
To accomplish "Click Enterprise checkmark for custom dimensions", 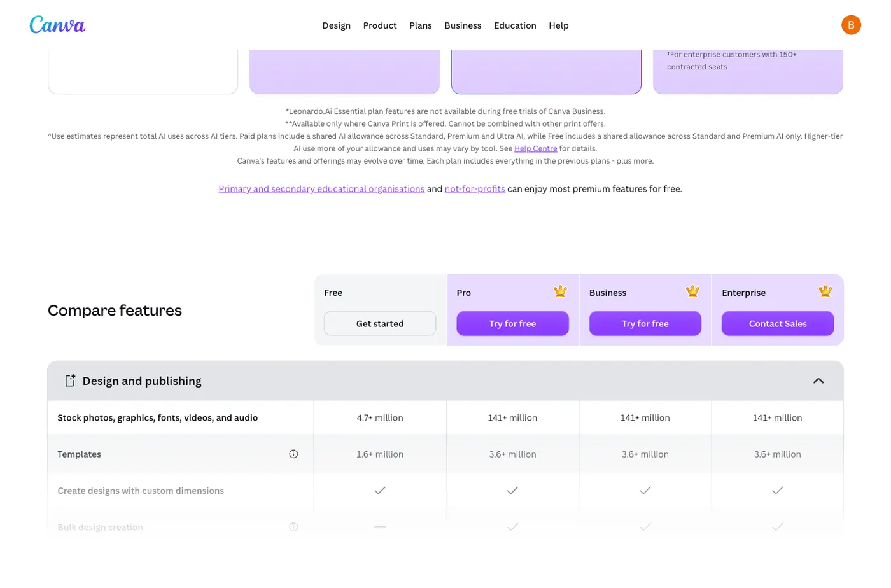I will pyautogui.click(x=778, y=490).
